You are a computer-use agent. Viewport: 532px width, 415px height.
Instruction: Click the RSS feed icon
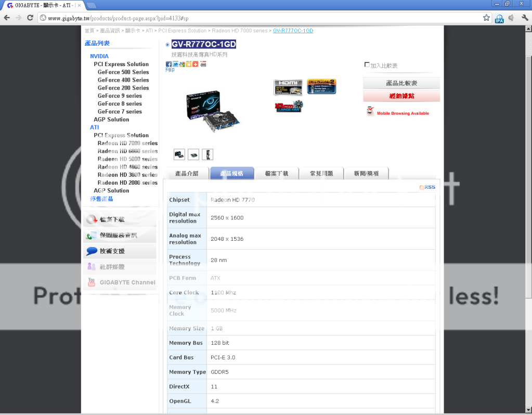(x=427, y=187)
